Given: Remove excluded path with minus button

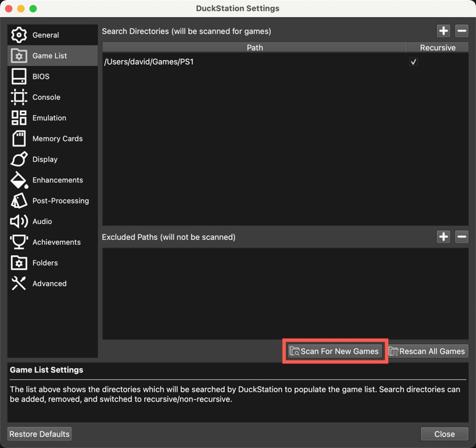Looking at the screenshot, I should [462, 237].
